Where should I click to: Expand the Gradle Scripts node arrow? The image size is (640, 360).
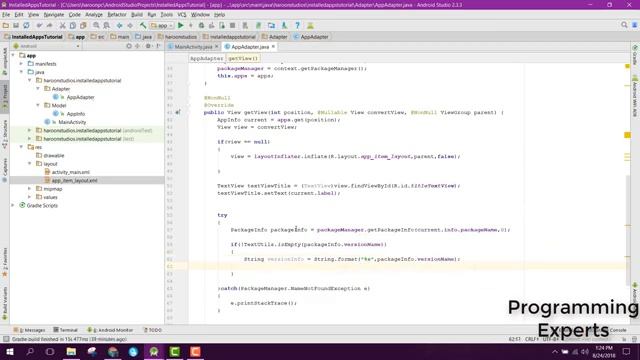(x=13, y=205)
